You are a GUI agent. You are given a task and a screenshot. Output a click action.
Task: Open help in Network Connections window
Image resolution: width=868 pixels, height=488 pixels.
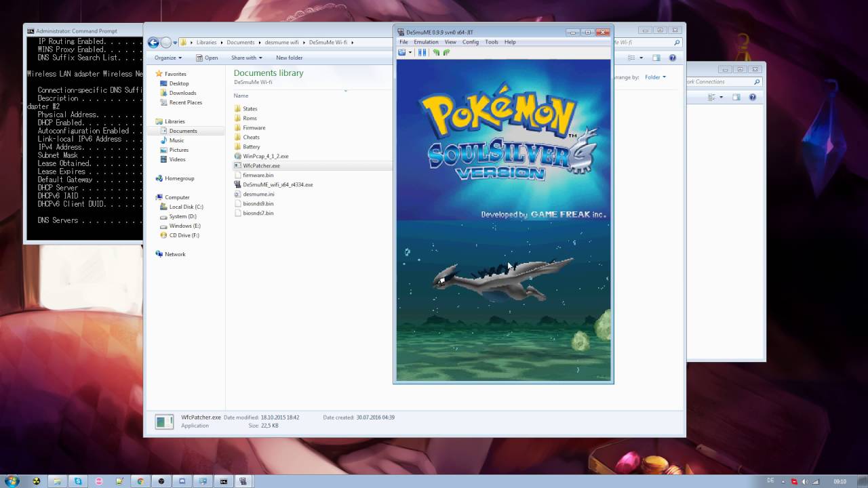753,98
